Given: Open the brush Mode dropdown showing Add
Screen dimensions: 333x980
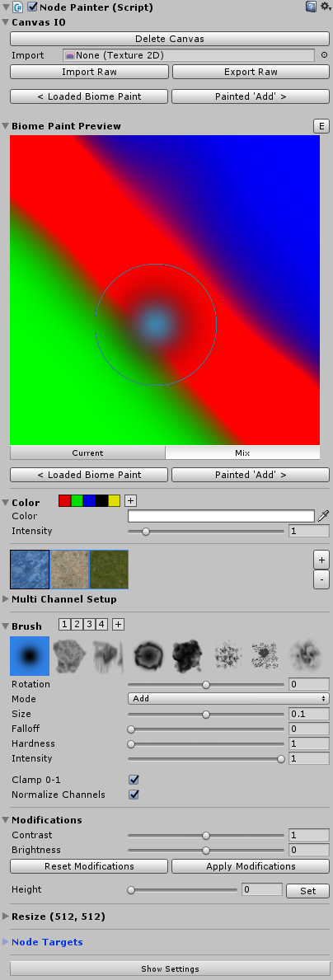Looking at the screenshot, I should click(x=228, y=699).
